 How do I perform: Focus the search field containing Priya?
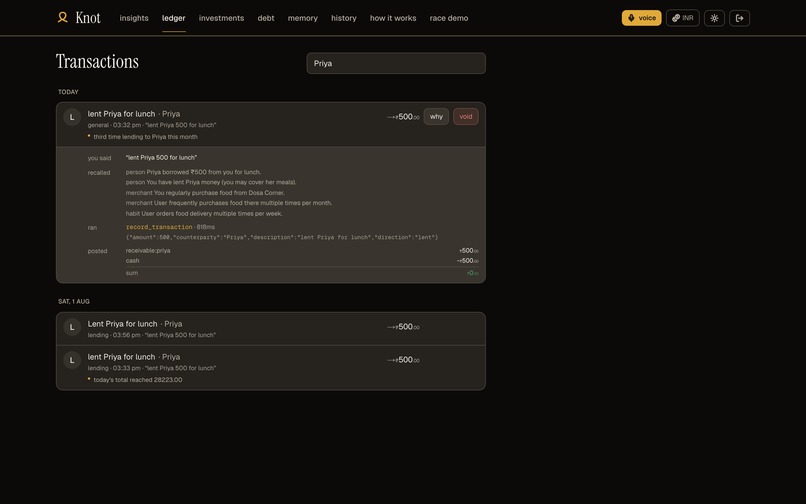coord(396,63)
